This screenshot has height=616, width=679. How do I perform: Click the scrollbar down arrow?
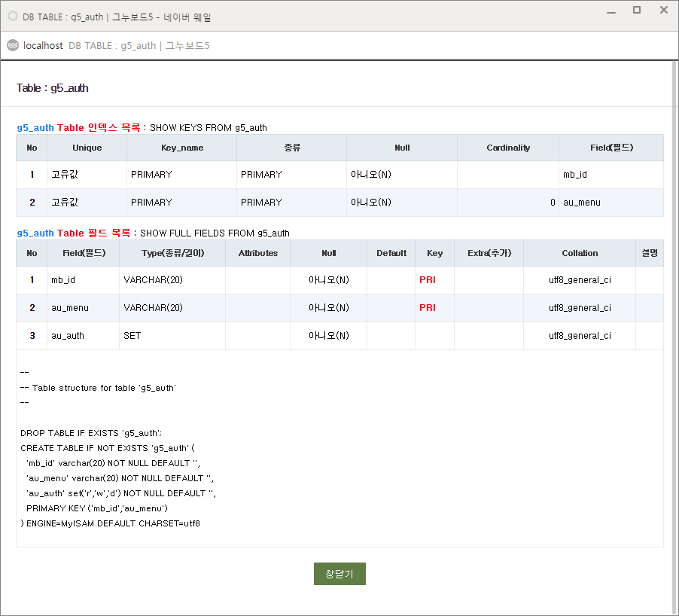click(x=674, y=610)
